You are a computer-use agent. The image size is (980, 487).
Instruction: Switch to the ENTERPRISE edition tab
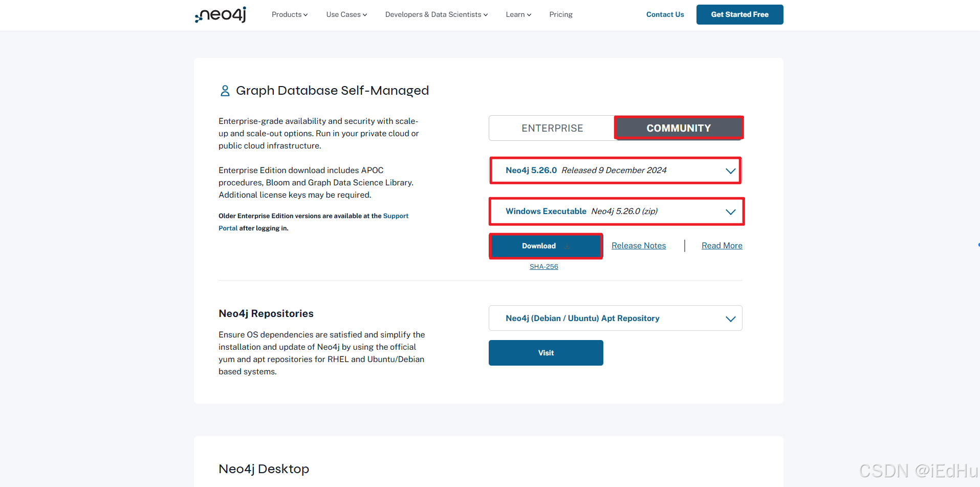[x=552, y=128]
